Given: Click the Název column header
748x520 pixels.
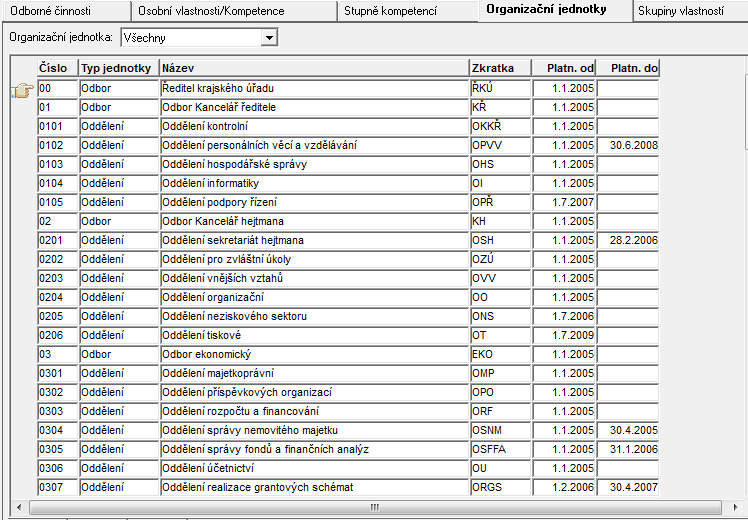Looking at the screenshot, I should tap(315, 68).
